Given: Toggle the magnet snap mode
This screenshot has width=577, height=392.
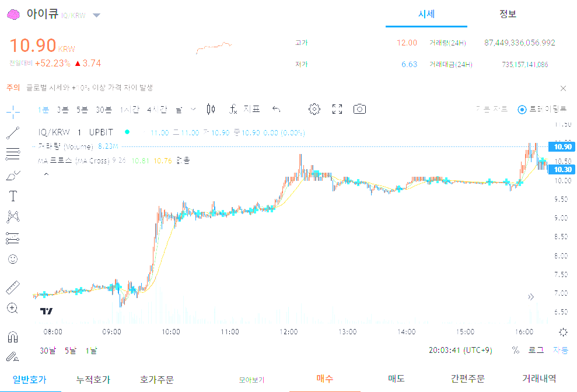Looking at the screenshot, I should 13,337.
